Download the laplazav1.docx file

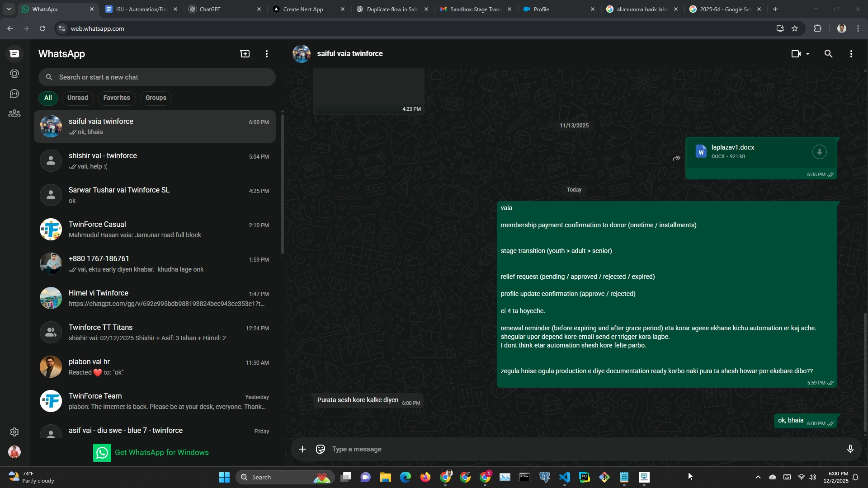pos(819,152)
